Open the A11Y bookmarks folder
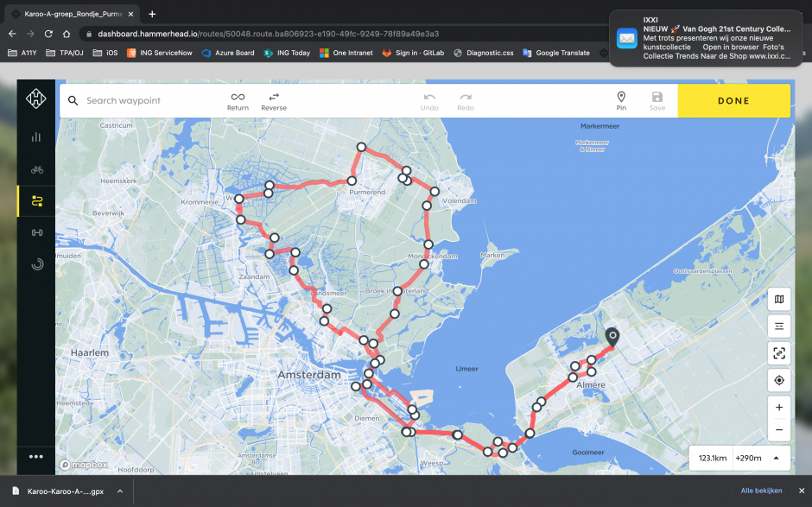 pos(22,53)
